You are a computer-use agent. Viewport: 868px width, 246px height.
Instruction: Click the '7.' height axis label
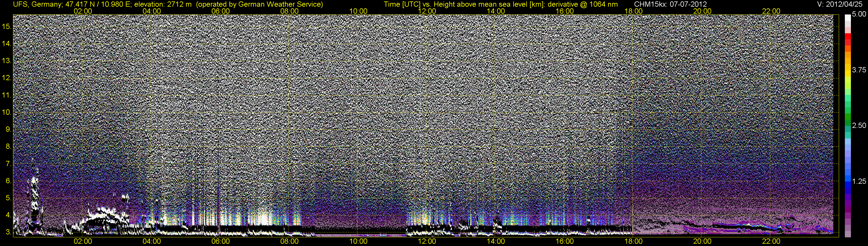click(x=9, y=164)
